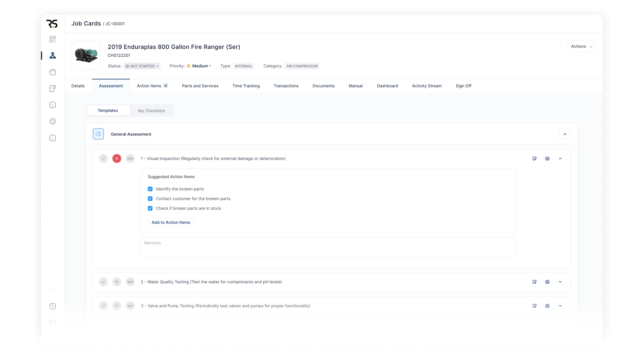Set Visual Inspection to N/A

[x=130, y=158]
